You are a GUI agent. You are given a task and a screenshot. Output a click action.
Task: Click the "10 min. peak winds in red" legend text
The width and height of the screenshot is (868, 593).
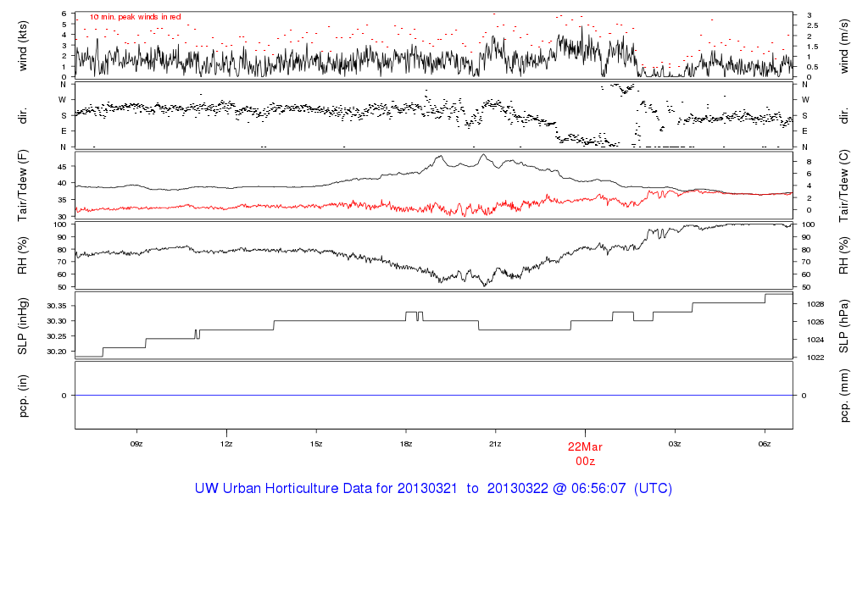coord(136,17)
